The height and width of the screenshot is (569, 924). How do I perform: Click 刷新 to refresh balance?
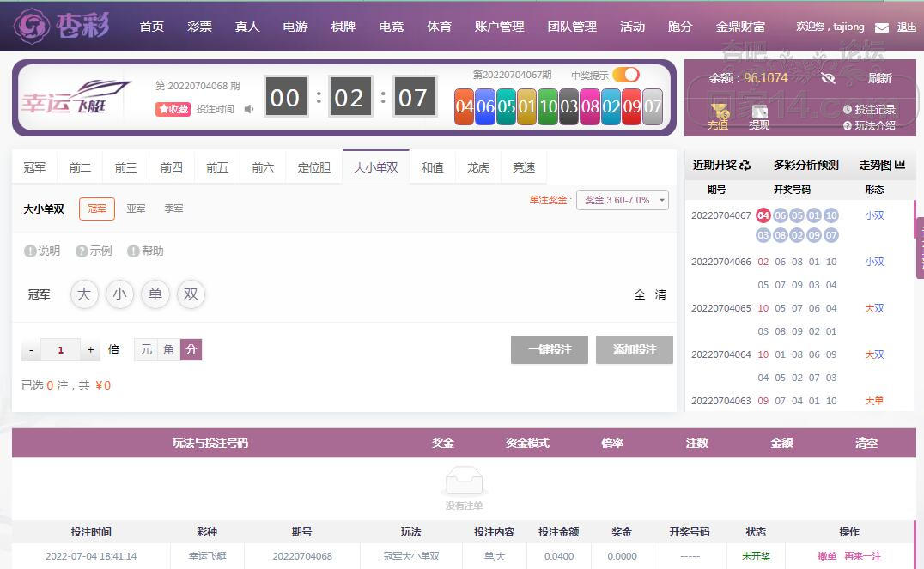pos(880,78)
